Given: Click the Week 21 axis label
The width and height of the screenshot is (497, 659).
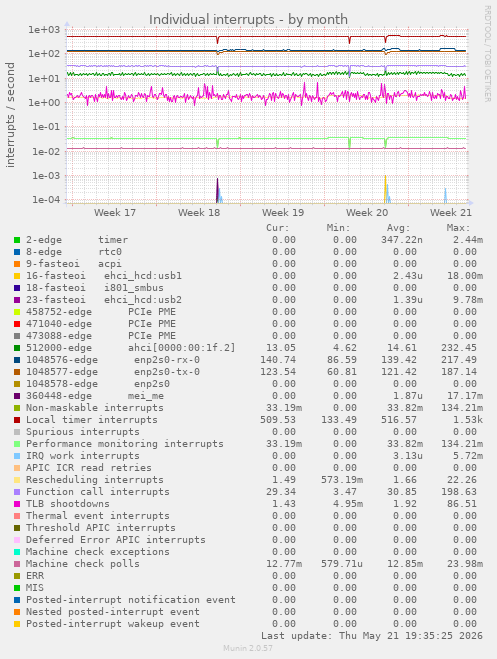Looking at the screenshot, I should tap(451, 213).
